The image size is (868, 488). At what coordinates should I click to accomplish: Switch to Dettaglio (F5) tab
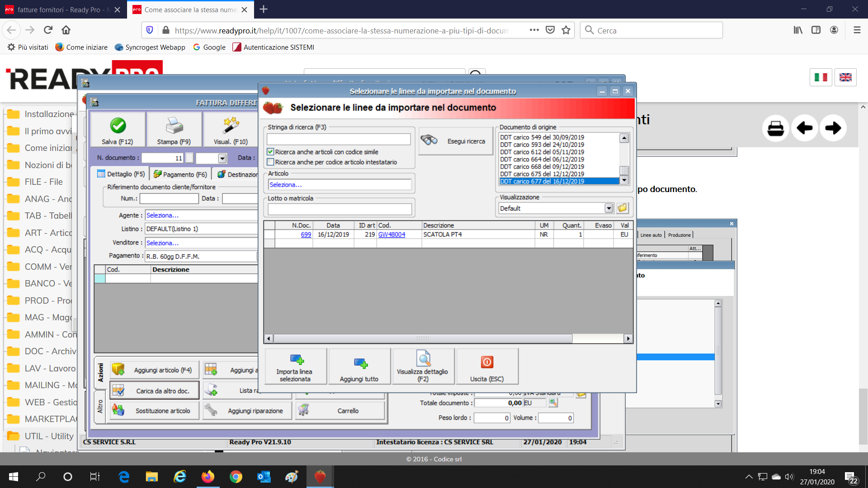[121, 174]
